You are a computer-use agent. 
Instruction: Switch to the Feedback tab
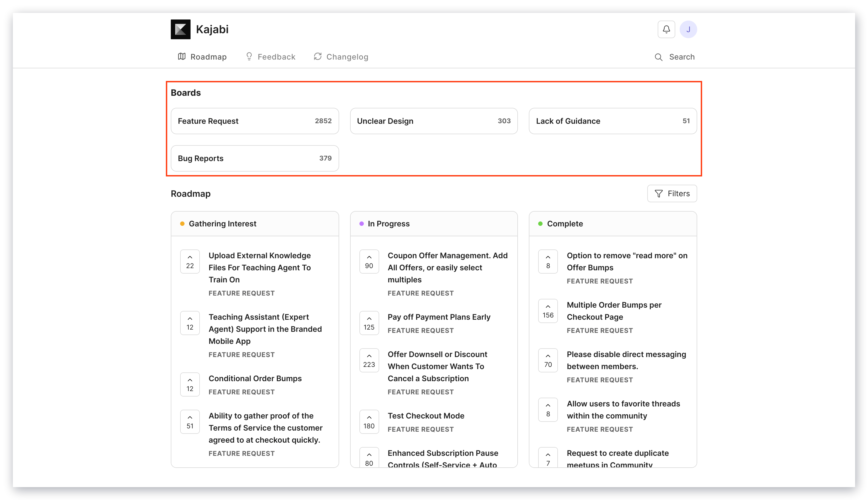click(270, 57)
